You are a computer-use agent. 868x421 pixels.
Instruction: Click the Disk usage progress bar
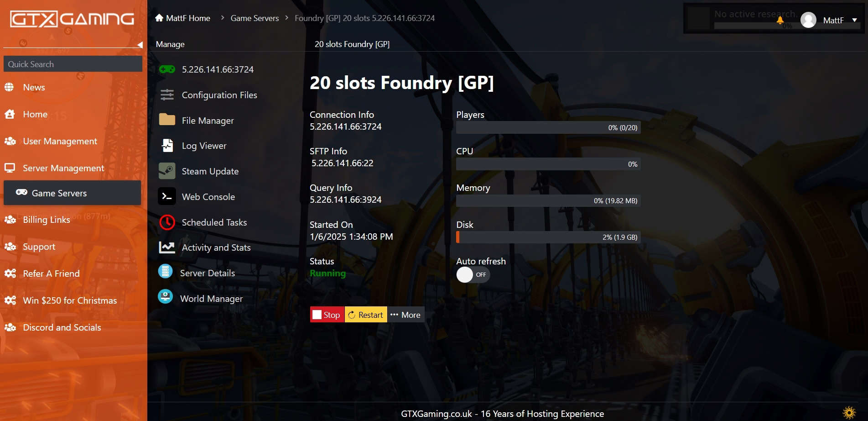click(548, 237)
